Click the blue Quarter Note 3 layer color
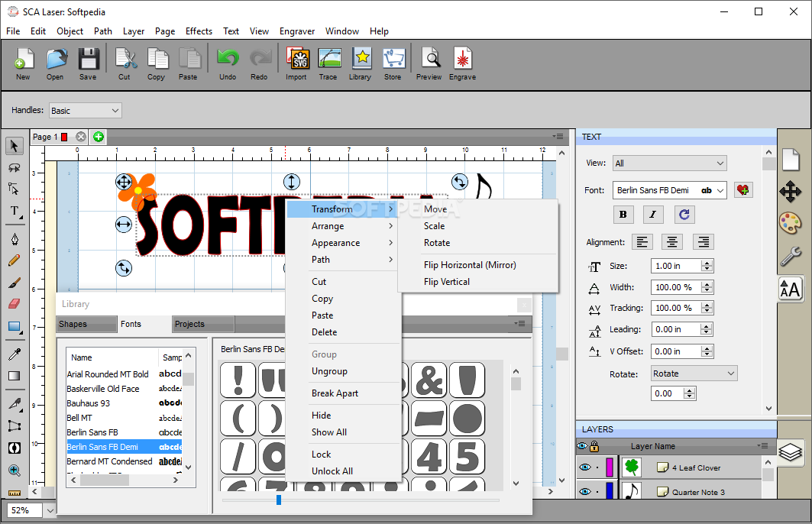 pos(609,490)
